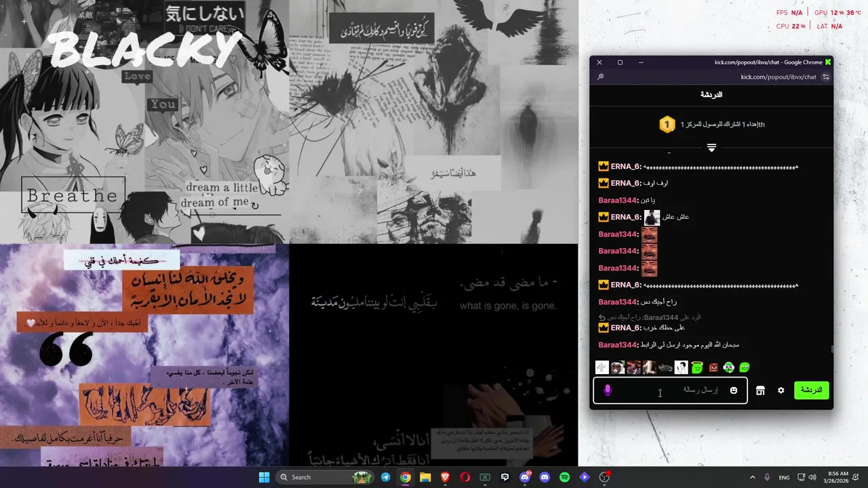Image resolution: width=868 pixels, height=488 pixels.
Task: Pick the green headphones face emote
Action: pyautogui.click(x=729, y=367)
